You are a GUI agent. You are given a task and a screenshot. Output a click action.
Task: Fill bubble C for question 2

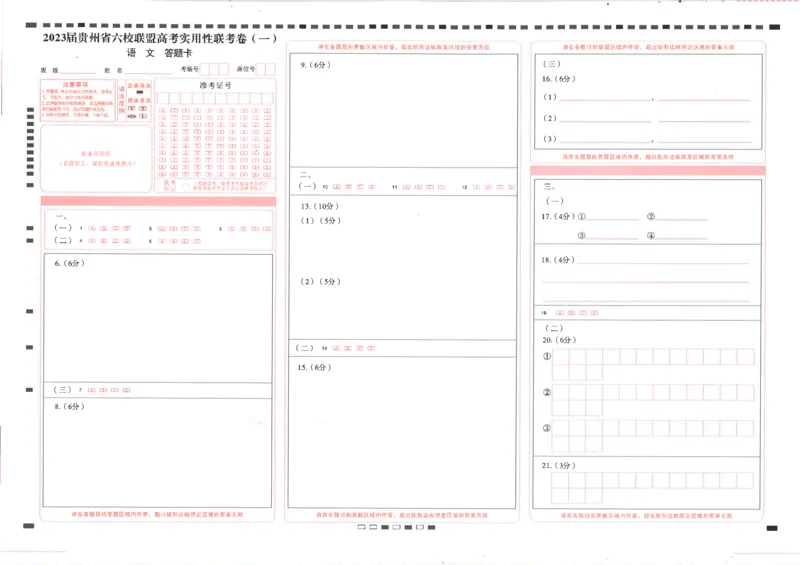tap(185, 229)
